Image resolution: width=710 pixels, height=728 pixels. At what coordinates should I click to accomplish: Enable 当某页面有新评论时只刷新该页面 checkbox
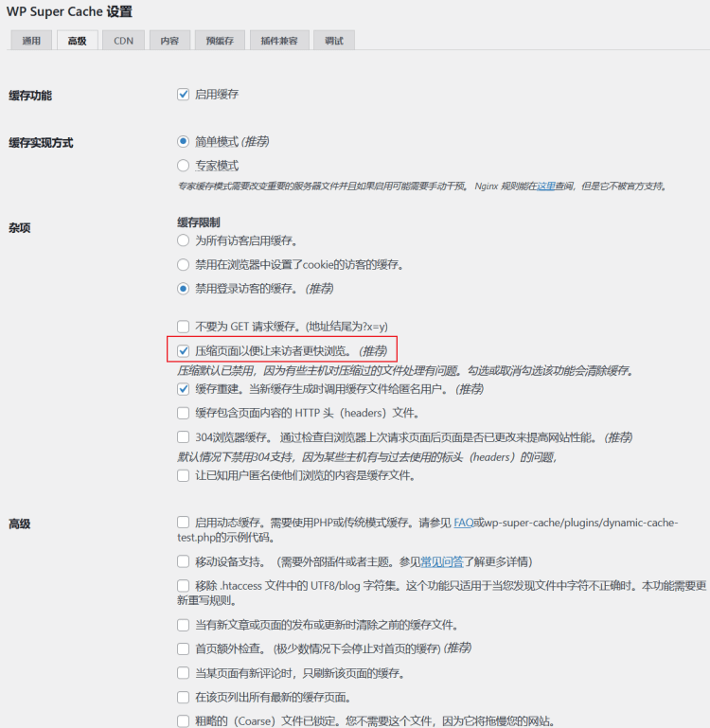point(183,673)
